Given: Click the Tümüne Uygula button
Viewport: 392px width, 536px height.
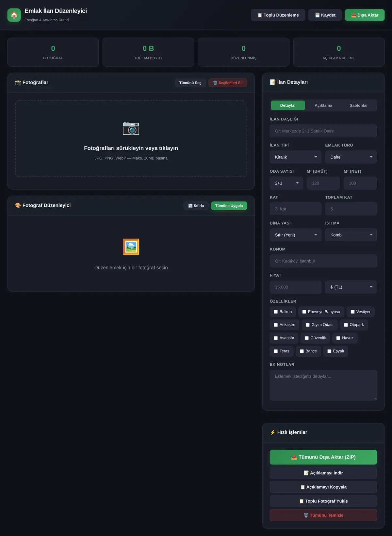Looking at the screenshot, I should coord(229,206).
